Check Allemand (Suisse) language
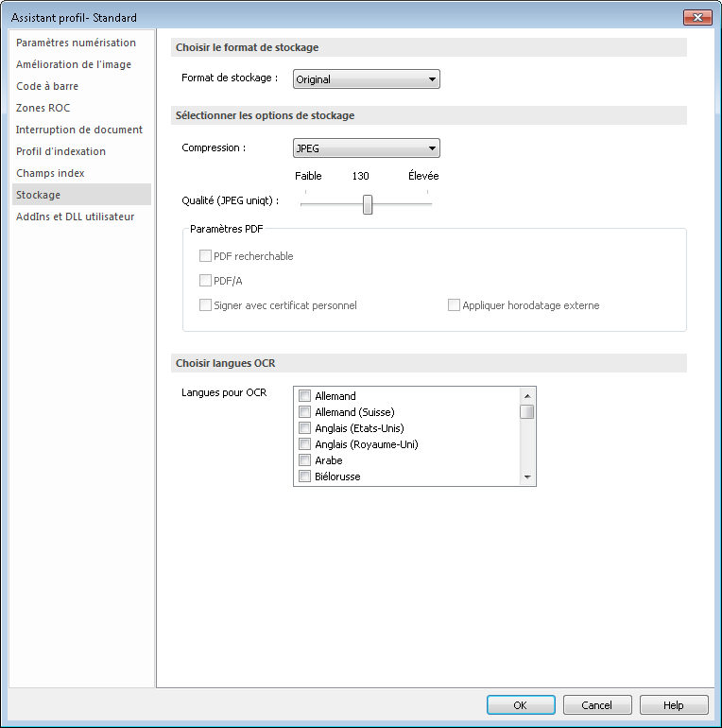This screenshot has width=722, height=728. (304, 412)
